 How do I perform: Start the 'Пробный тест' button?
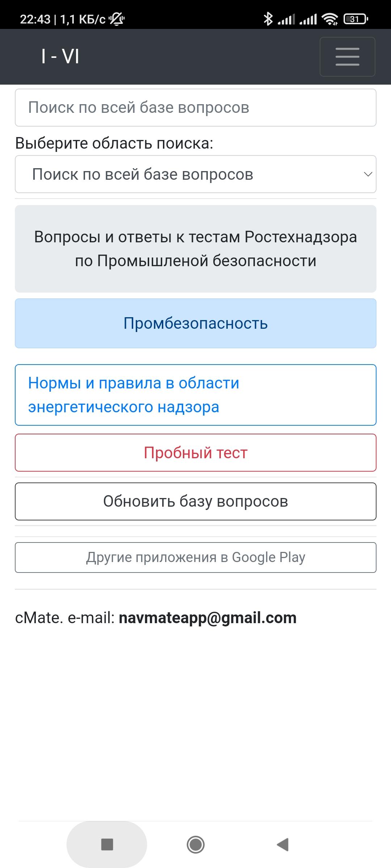coord(195,453)
